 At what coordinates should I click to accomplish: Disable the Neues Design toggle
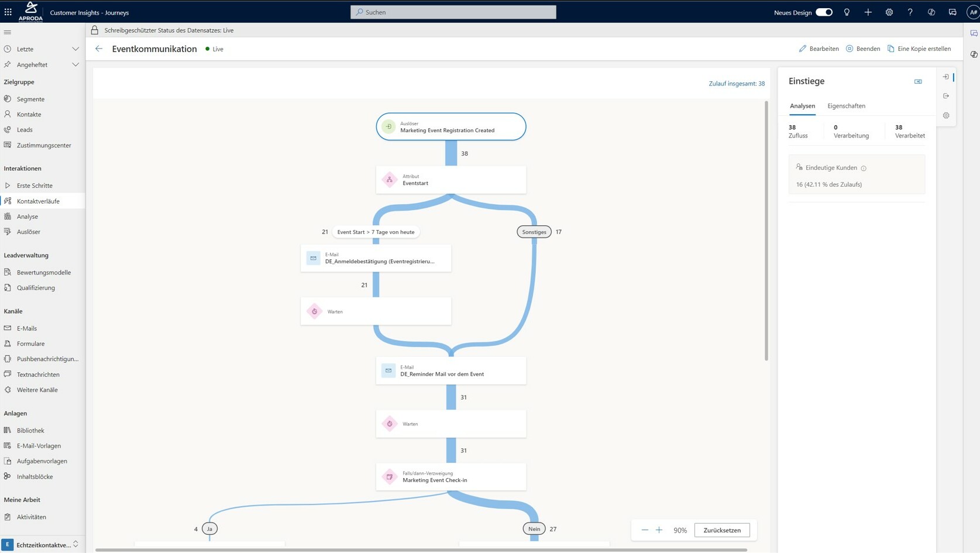(824, 12)
